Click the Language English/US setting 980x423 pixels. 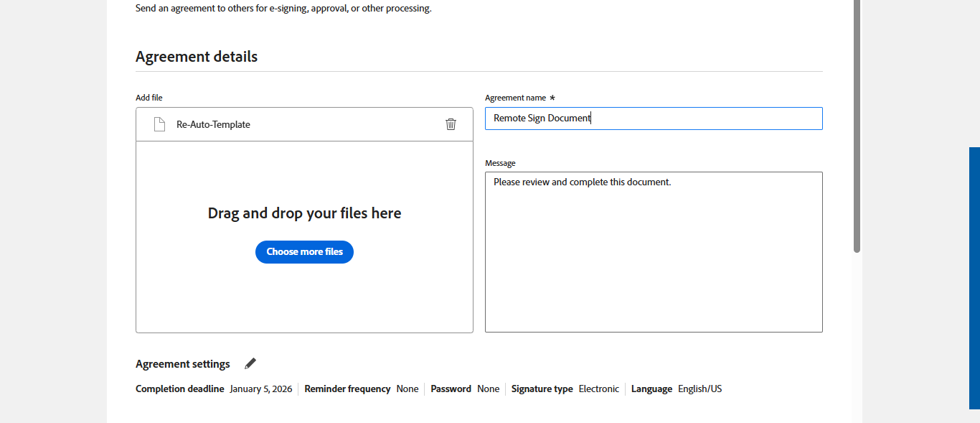tap(699, 389)
